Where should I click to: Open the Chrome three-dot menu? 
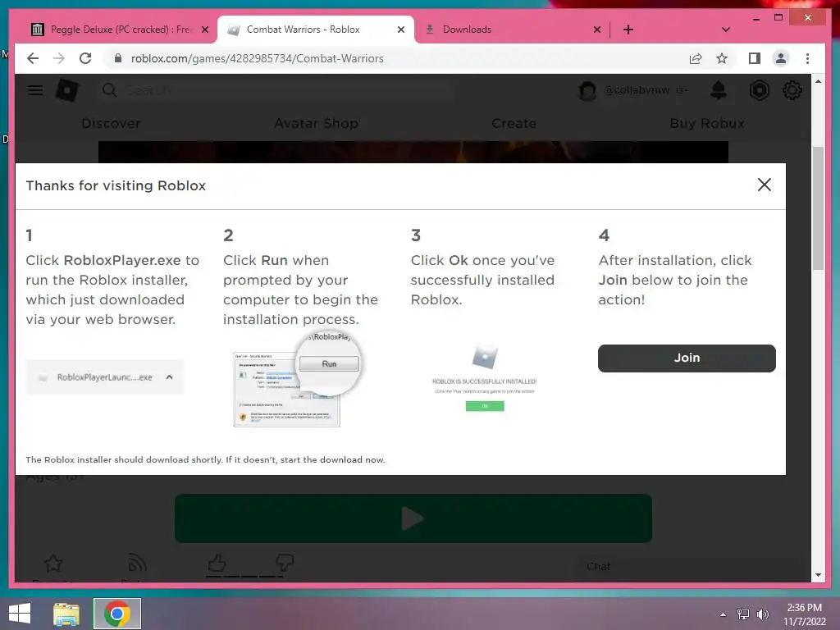coord(807,58)
